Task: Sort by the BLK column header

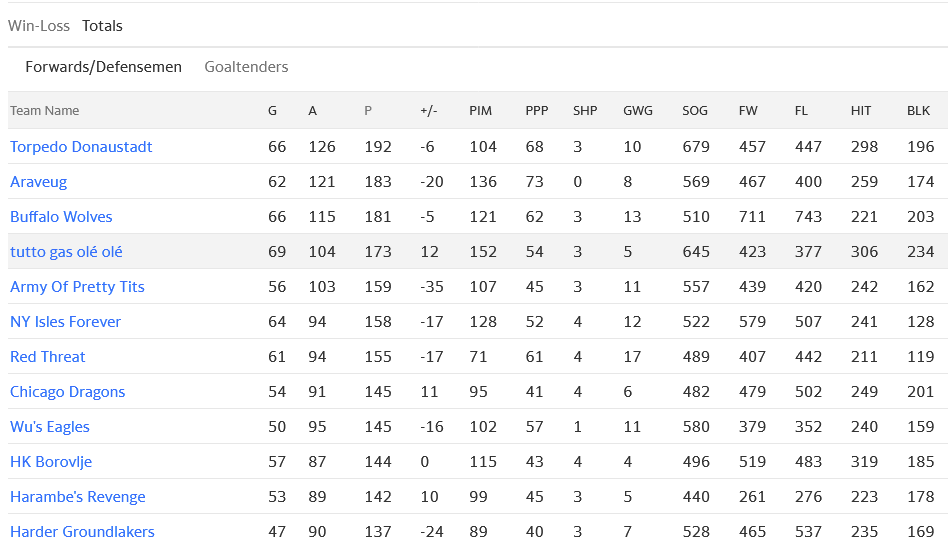Action: coord(918,111)
